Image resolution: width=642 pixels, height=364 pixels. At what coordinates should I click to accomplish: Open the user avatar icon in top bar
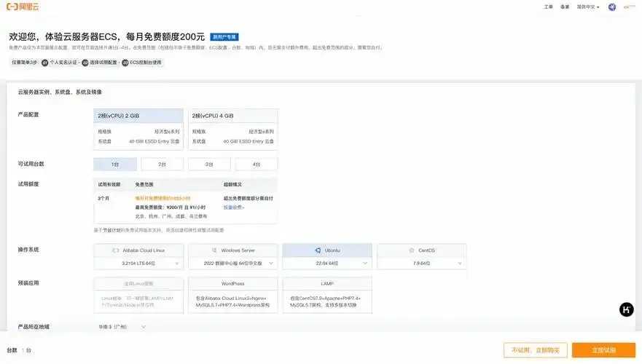coord(611,7)
